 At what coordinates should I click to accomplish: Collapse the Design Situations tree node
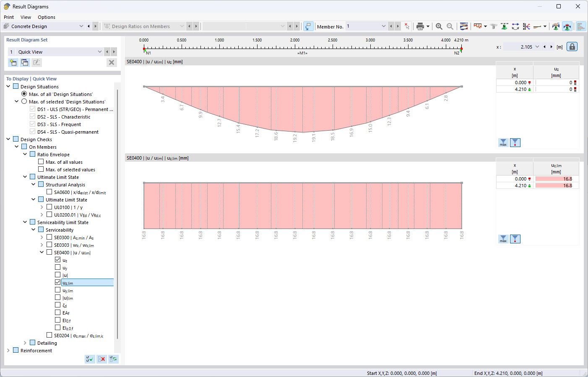8,86
